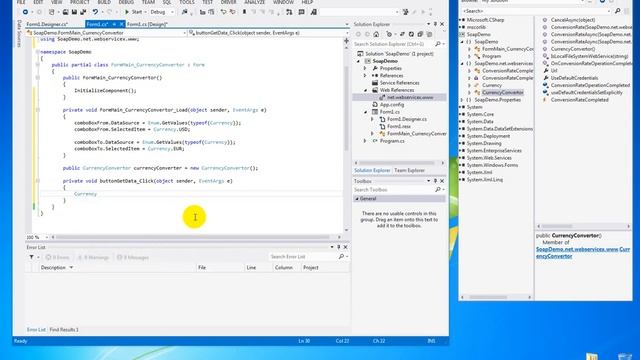Open the Team Explorer tab
This screenshot has height=360, width=640.
tap(409, 170)
